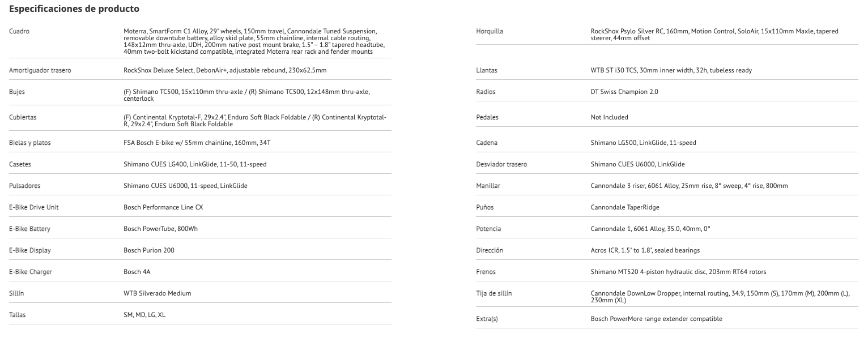The image size is (868, 338).
Task: Click the Desviador trasero label
Action: tap(501, 164)
